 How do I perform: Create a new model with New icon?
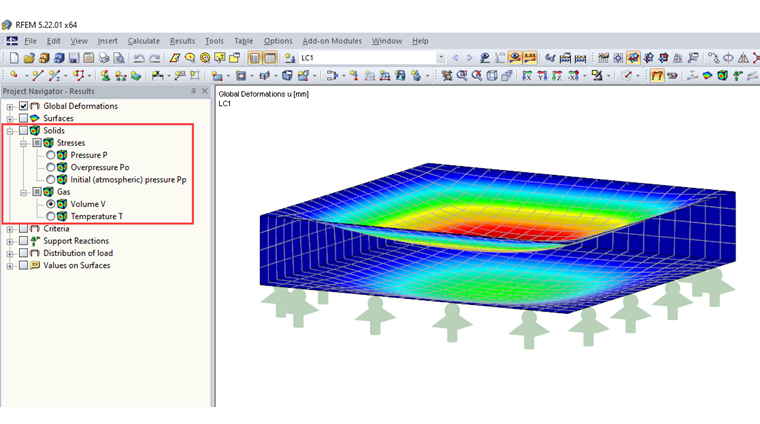tap(14, 58)
